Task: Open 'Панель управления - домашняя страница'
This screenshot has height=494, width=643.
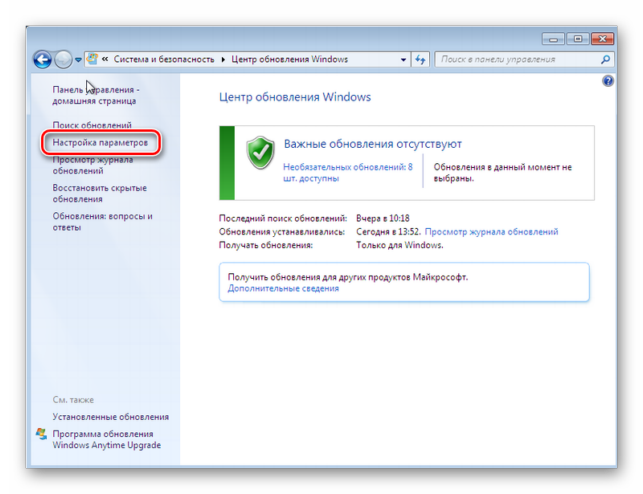Action: (x=96, y=95)
